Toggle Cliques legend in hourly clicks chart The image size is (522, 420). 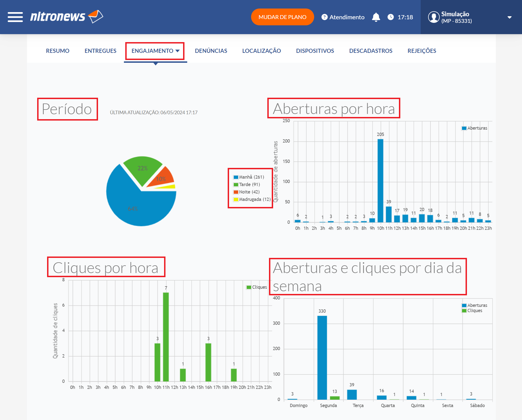click(257, 287)
